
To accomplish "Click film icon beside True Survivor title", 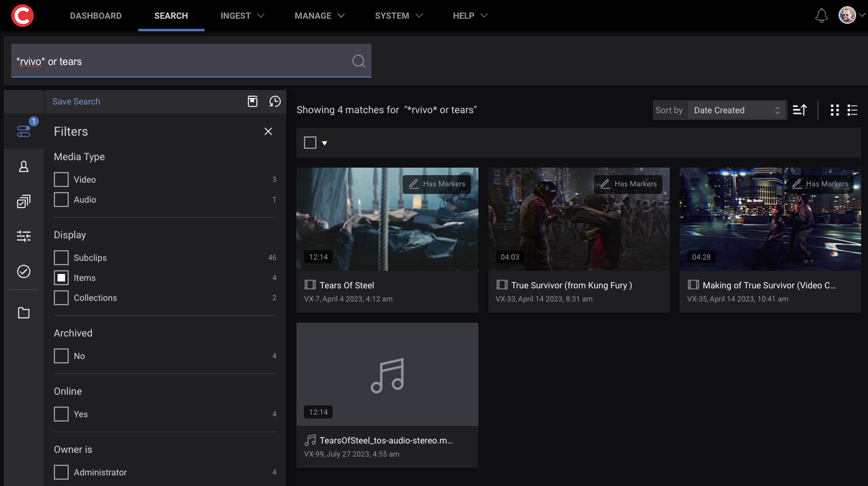I will pyautogui.click(x=502, y=285).
